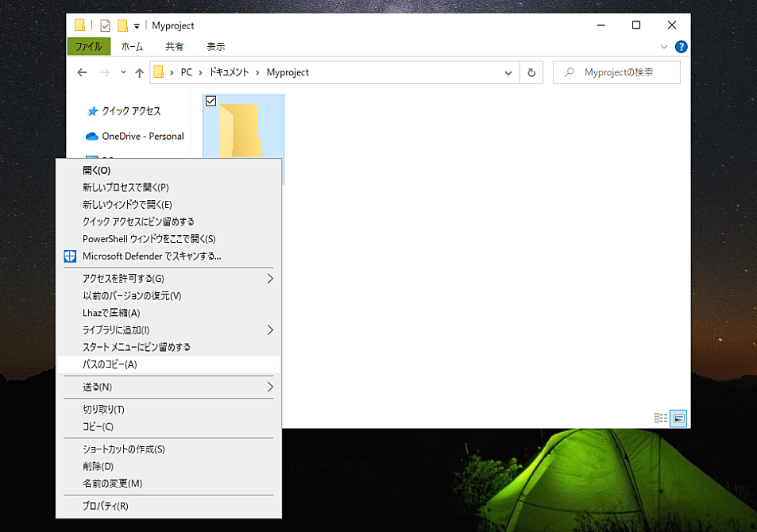Switch to the 表示 ribbon tab
This screenshot has height=532, width=757.
[215, 46]
